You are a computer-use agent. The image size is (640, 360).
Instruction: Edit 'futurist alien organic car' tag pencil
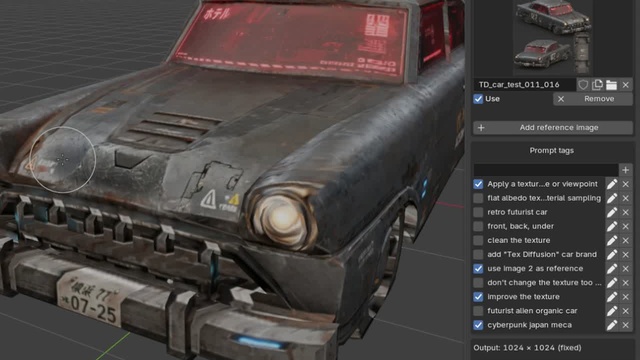point(611,311)
